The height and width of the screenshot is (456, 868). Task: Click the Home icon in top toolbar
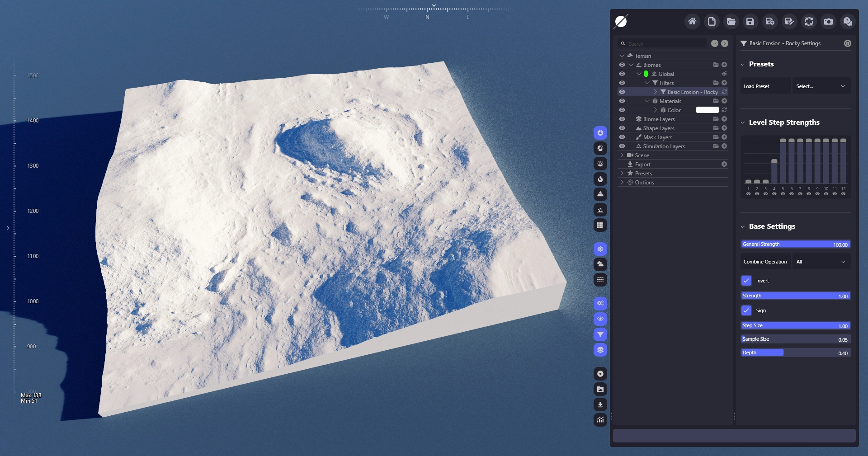click(x=692, y=21)
